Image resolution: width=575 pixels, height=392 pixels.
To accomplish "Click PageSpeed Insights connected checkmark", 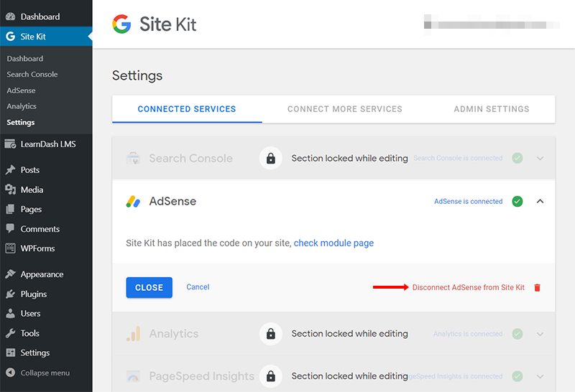I will click(x=517, y=376).
